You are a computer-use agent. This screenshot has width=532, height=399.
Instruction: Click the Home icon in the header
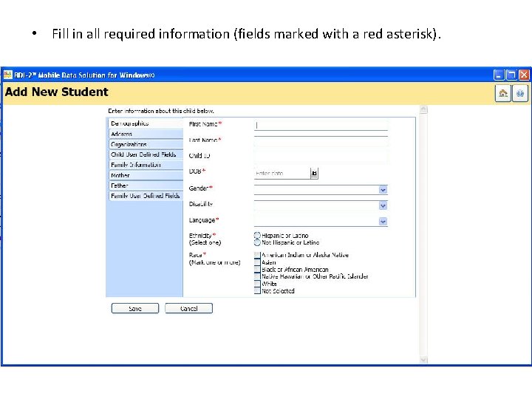(503, 93)
